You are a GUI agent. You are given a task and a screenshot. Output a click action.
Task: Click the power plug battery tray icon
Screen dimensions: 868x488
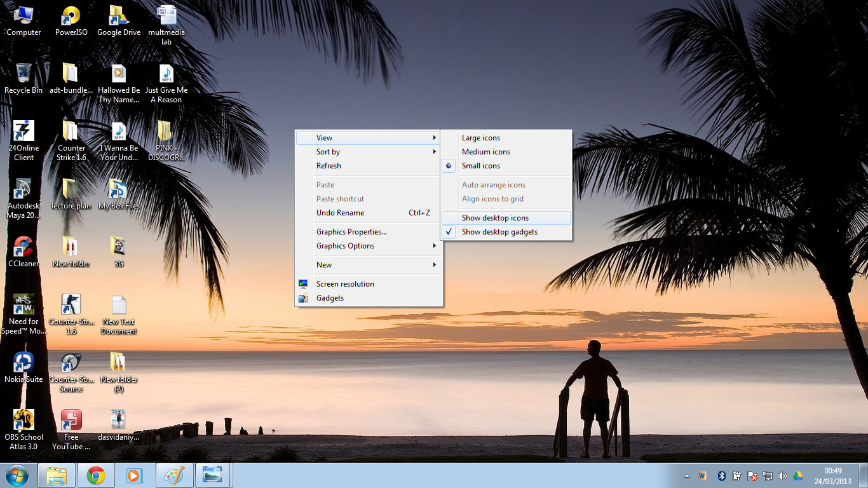736,476
